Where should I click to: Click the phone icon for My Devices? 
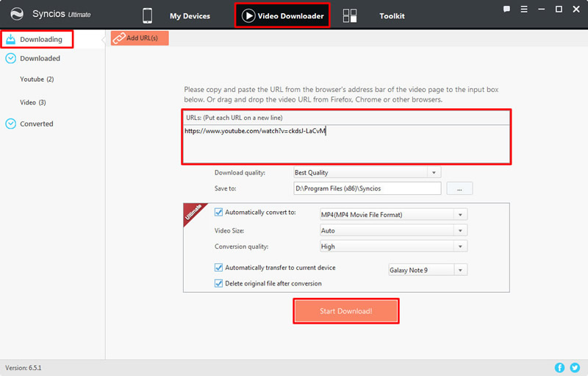tap(148, 15)
